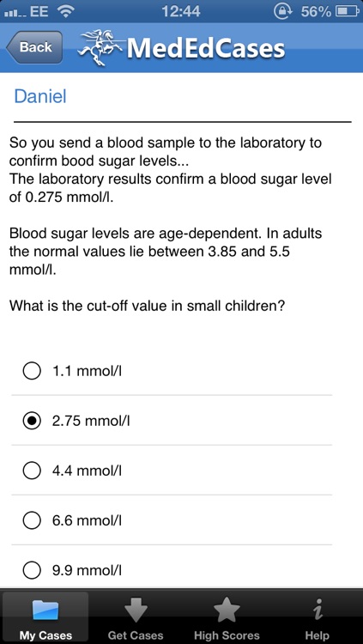This screenshot has height=644, width=363.
Task: Open the High Scores tab label
Action: tap(227, 635)
